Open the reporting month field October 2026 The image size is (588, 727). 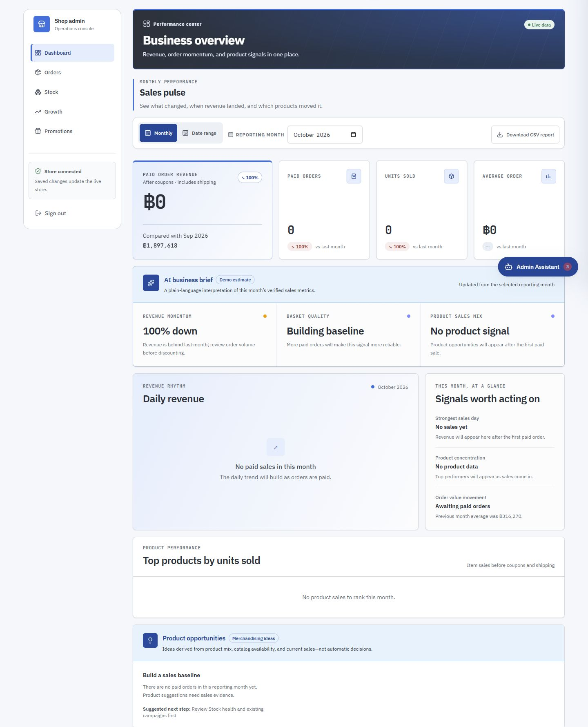point(325,135)
